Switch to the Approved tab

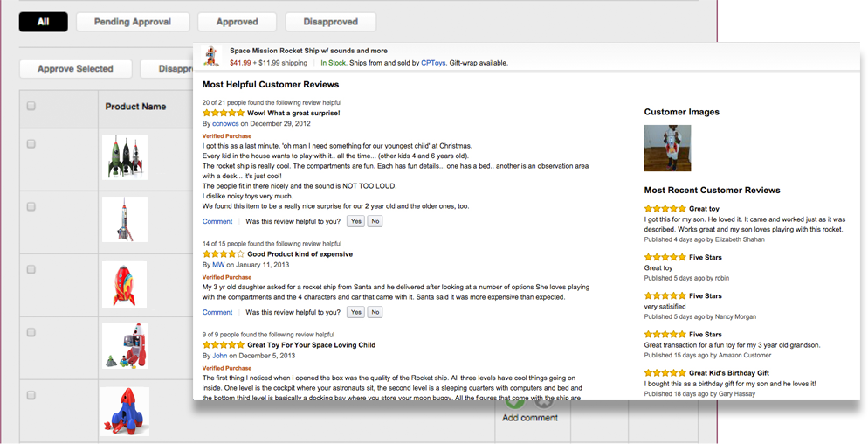tap(237, 22)
